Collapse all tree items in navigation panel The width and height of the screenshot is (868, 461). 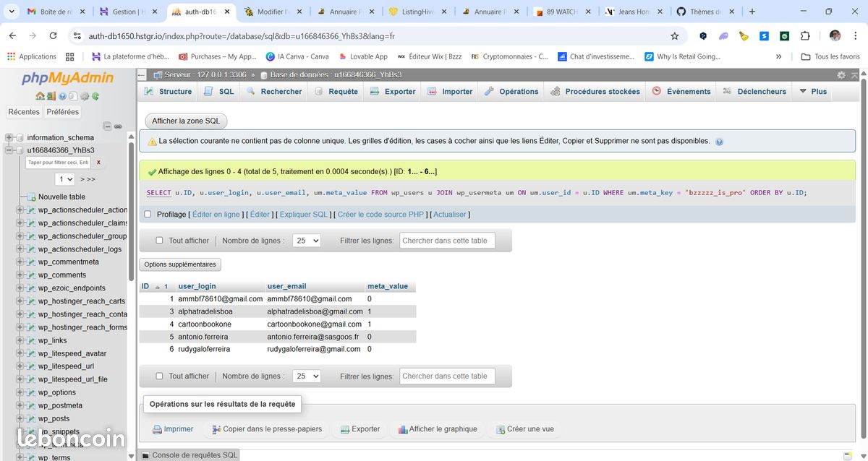click(x=108, y=126)
